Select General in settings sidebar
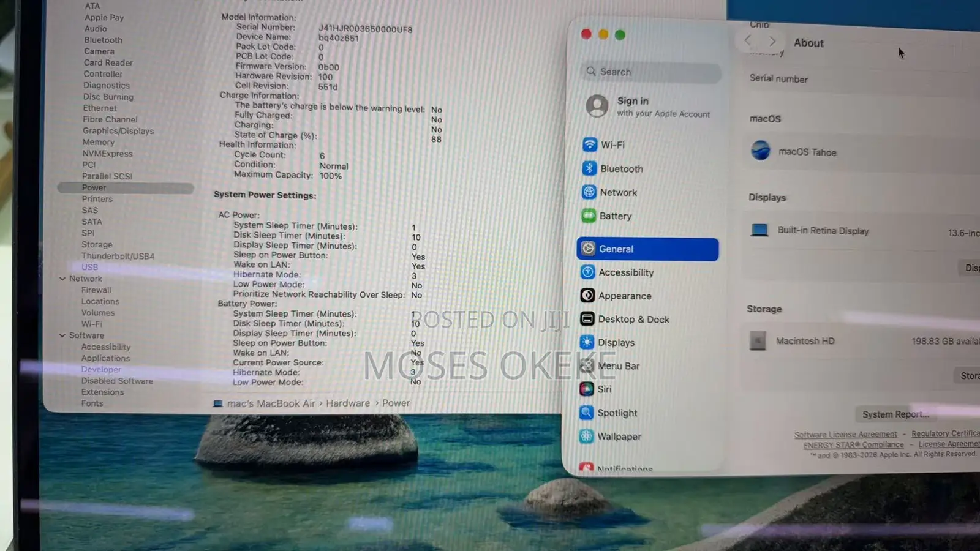 tap(647, 249)
